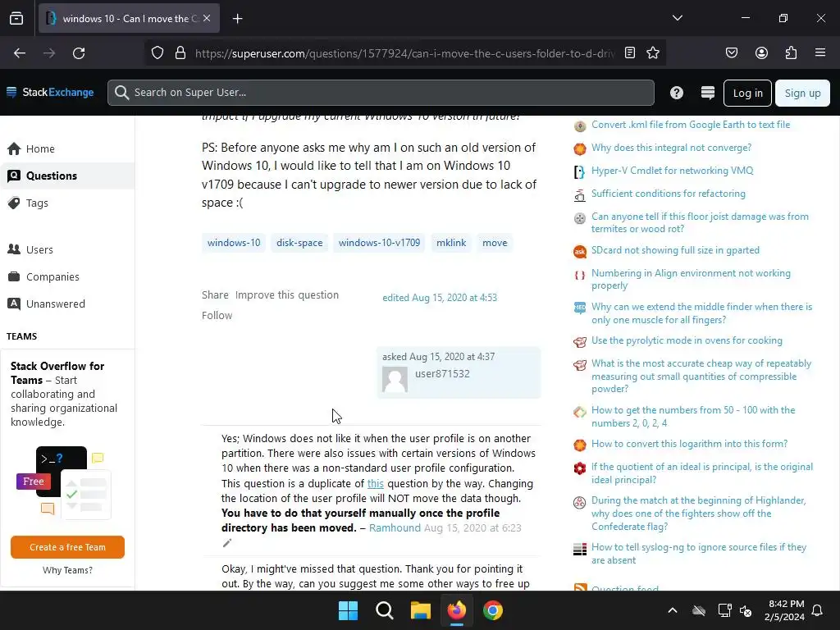Click the mklink tag

click(x=451, y=243)
